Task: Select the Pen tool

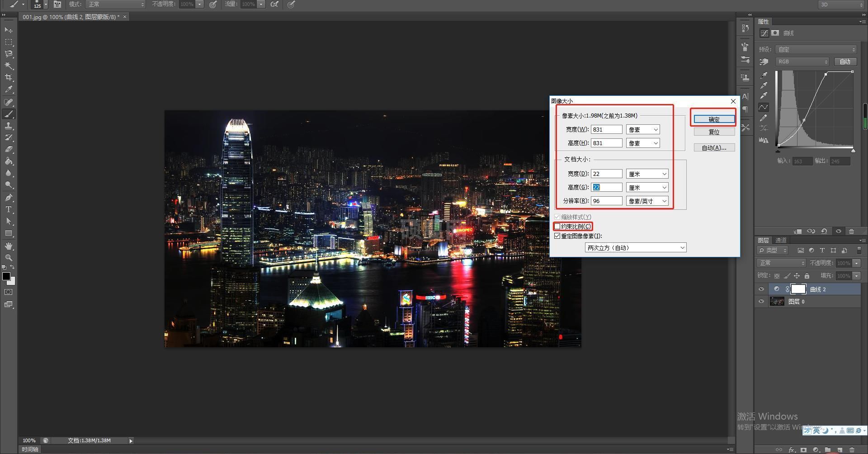Action: click(9, 198)
